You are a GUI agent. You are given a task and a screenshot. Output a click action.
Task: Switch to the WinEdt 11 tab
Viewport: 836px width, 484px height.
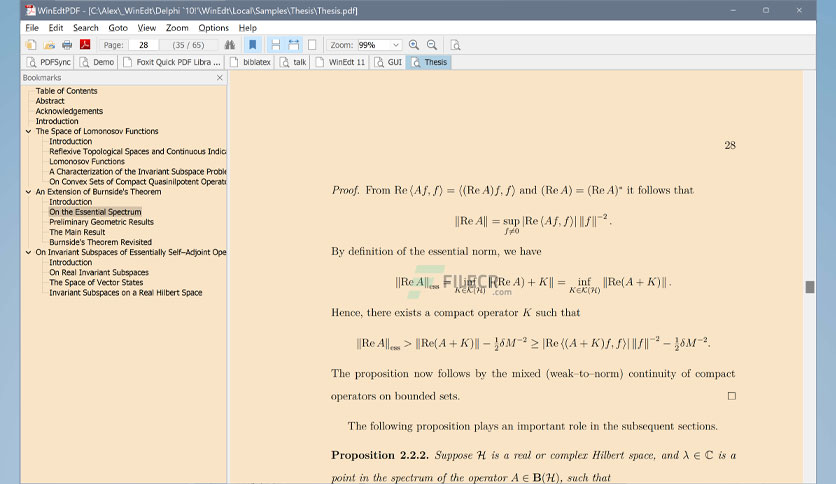click(340, 62)
